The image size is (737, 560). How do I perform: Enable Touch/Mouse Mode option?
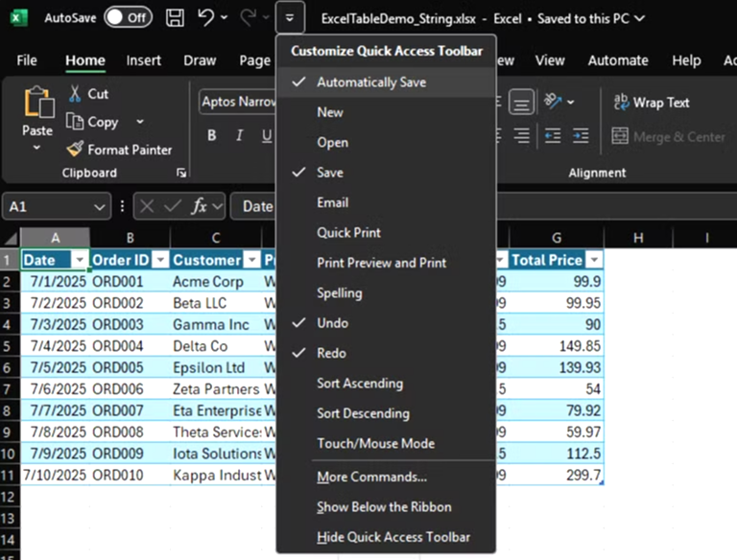pyautogui.click(x=386, y=443)
